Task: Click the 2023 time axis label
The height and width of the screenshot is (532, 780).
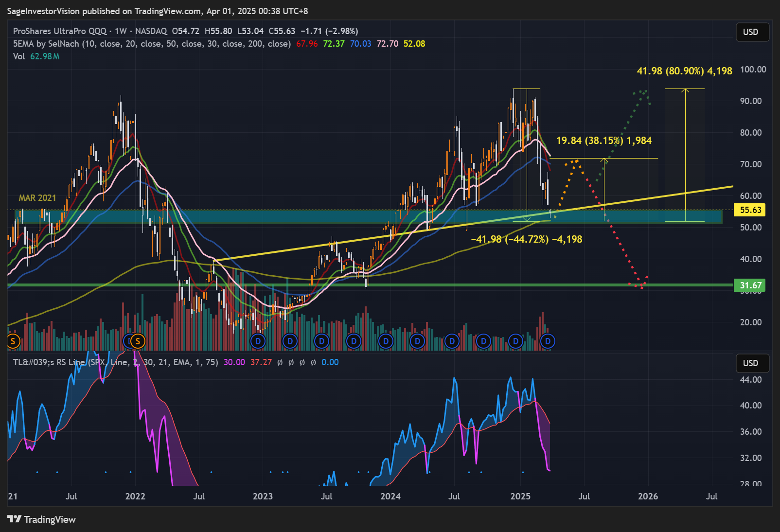Action: pos(263,497)
